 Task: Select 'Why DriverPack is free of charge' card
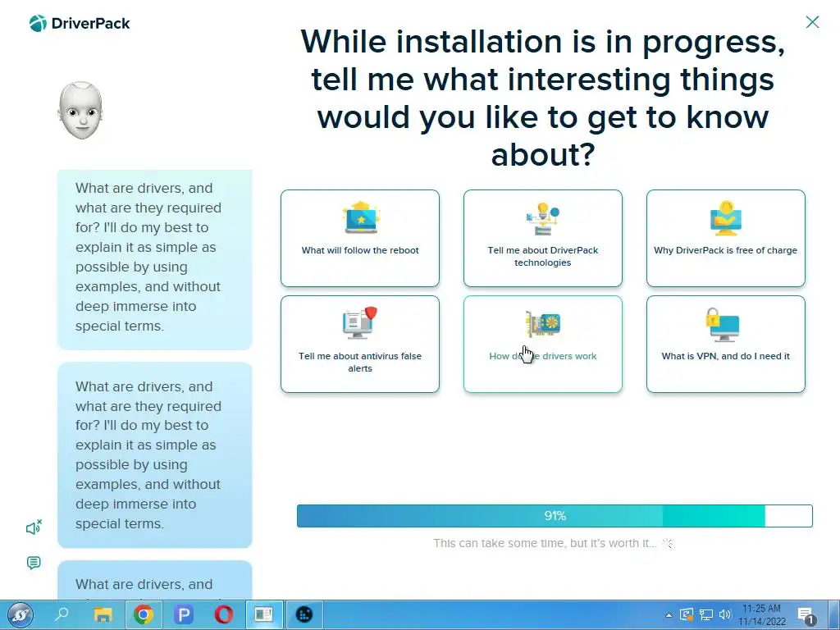(x=725, y=238)
